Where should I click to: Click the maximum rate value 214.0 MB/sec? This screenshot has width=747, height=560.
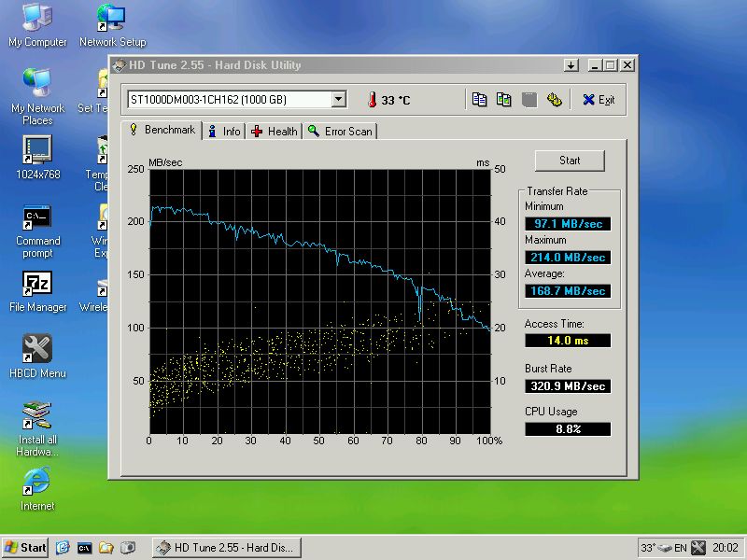(x=568, y=258)
